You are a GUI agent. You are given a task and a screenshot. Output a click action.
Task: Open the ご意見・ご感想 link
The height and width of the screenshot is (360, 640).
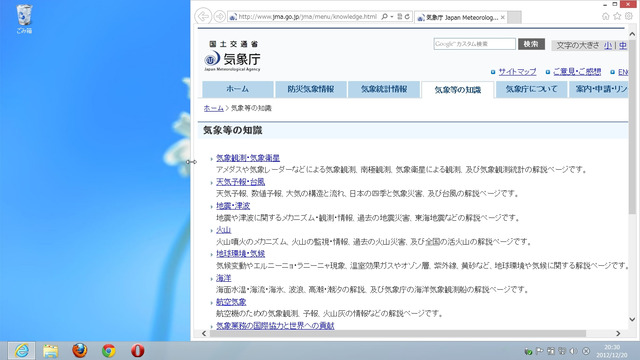[577, 72]
